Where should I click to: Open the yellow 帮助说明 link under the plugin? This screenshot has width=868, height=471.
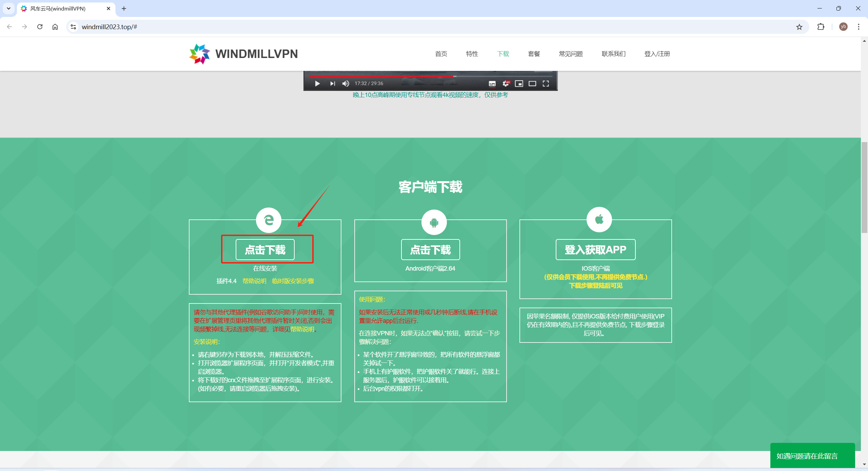pos(254,281)
